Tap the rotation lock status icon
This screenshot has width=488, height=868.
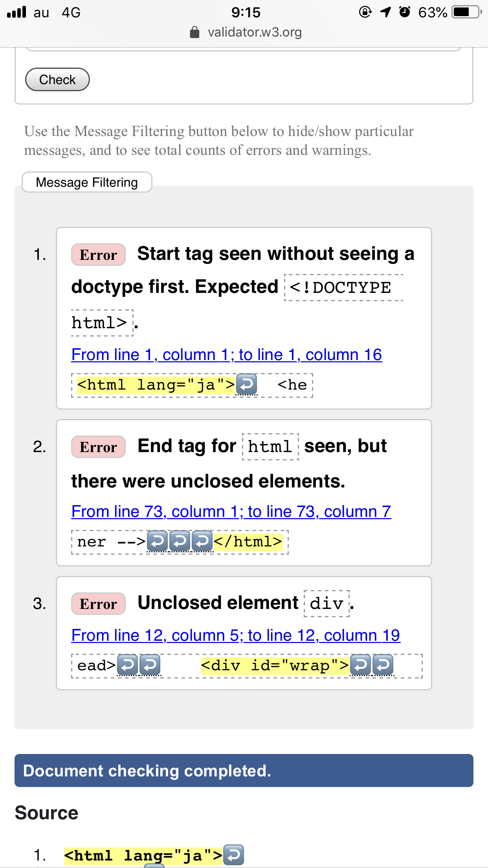click(x=365, y=12)
